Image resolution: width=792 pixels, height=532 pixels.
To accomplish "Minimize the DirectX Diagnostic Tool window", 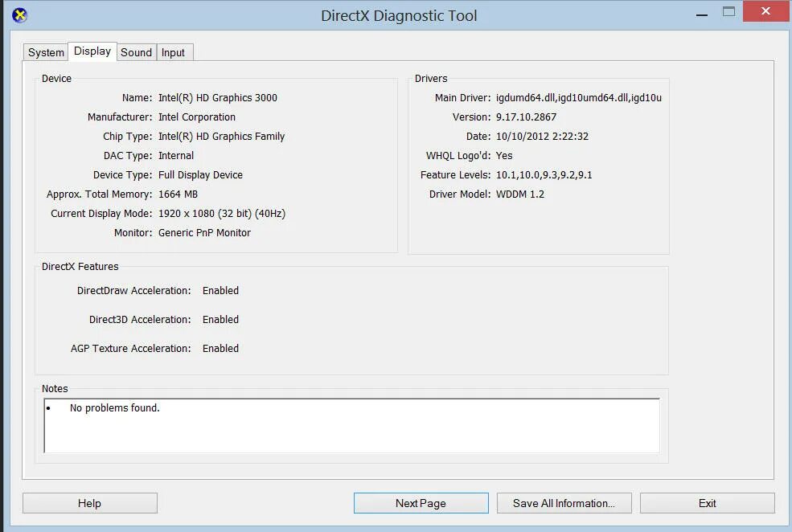I will [702, 13].
